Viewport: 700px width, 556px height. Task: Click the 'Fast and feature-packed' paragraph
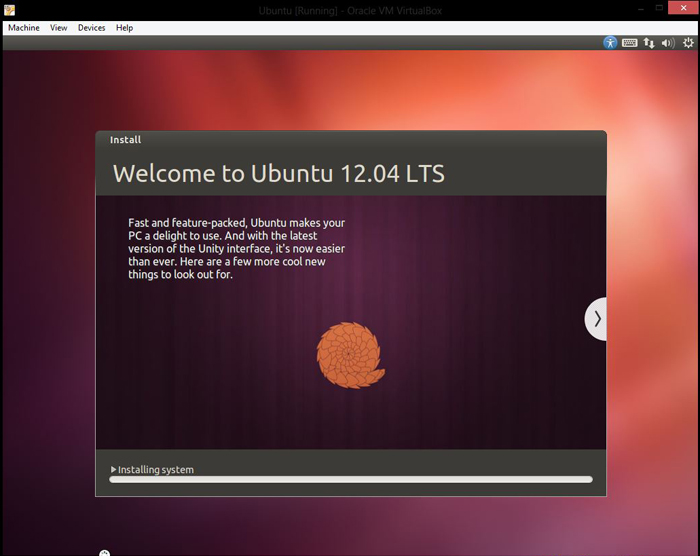[x=237, y=248]
